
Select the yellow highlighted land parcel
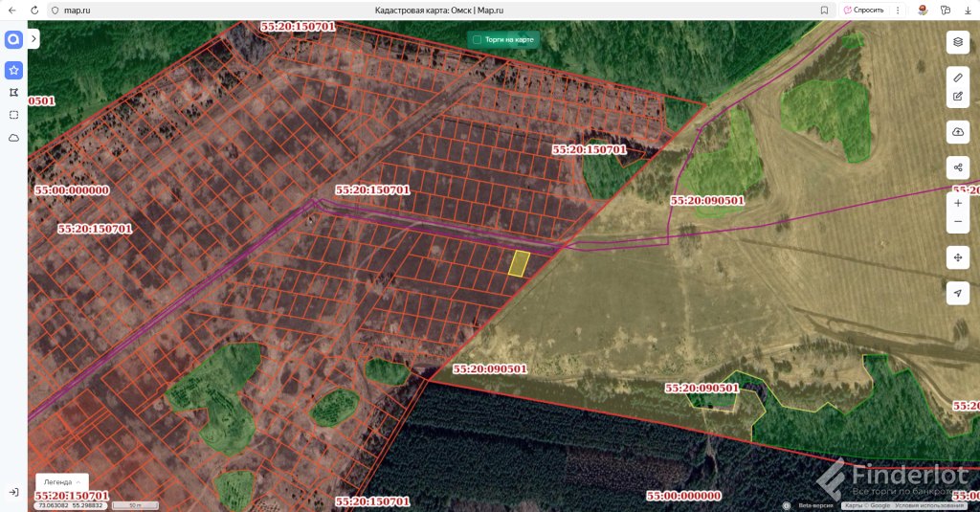tap(518, 263)
